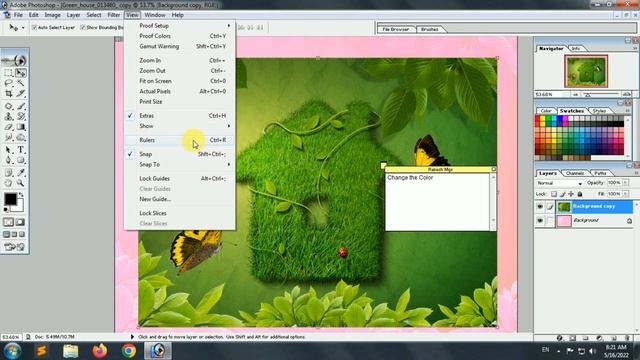Choose New Guide... menu item
The height and width of the screenshot is (360, 640).
[x=180, y=199]
